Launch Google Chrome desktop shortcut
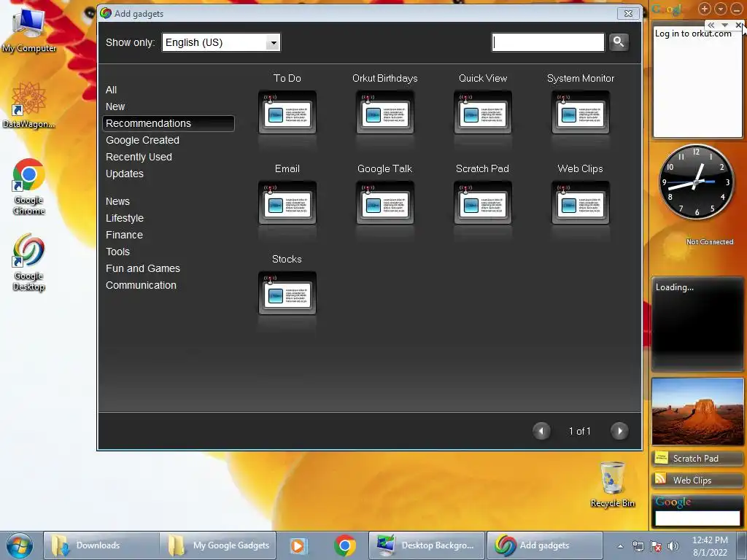This screenshot has height=560, width=747. coord(28,187)
